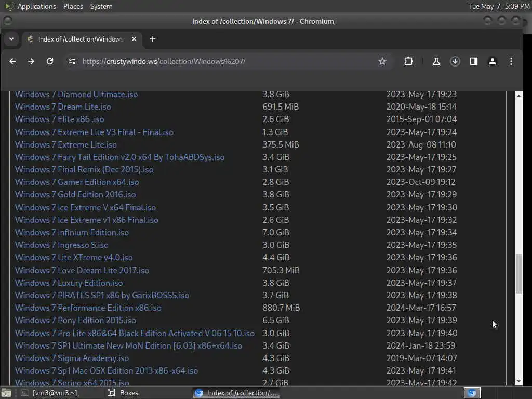Screen dimensions: 532x399
Task: Click Windows 7 Love Dream Lite 2017.iso
Action: click(x=82, y=270)
